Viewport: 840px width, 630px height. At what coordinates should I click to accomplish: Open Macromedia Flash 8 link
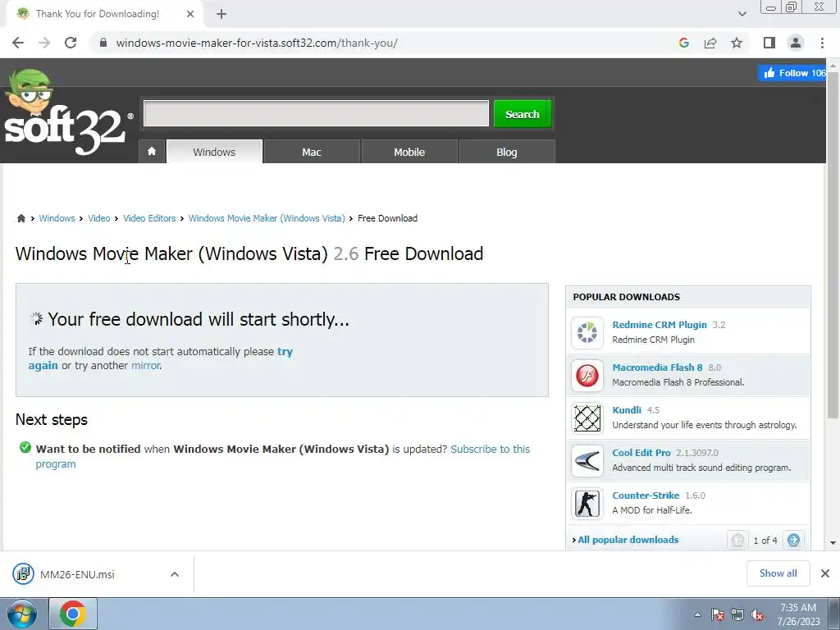point(657,367)
